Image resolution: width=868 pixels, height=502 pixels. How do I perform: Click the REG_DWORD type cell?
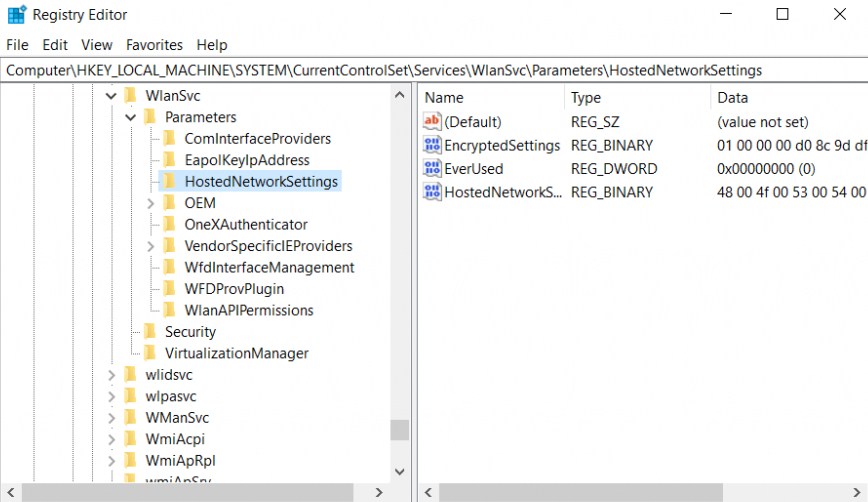[614, 169]
